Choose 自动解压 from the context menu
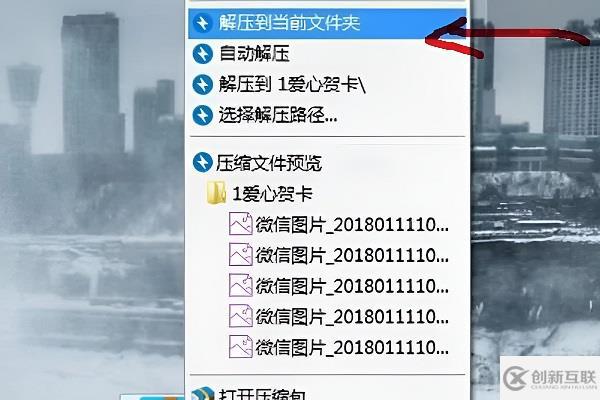This screenshot has height=400, width=600. [327, 54]
